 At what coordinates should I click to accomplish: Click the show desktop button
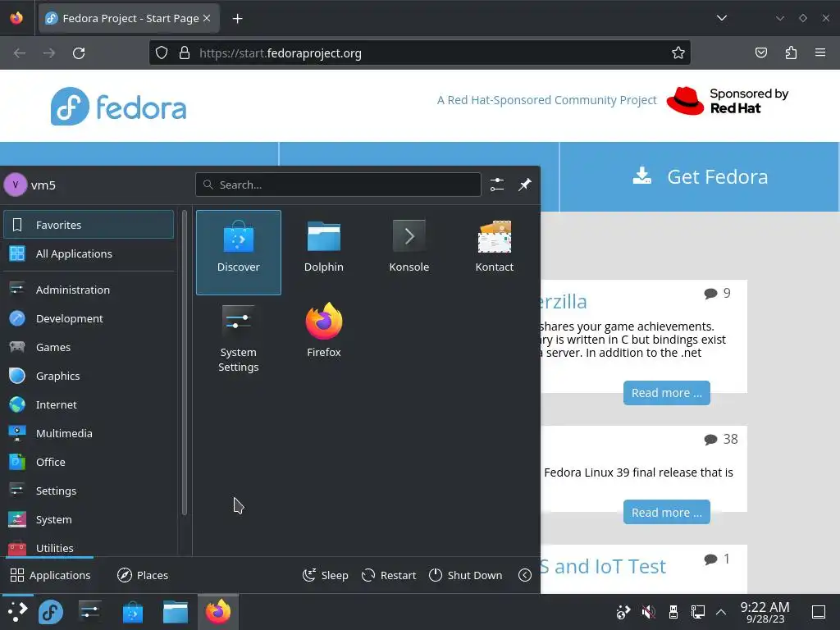click(x=819, y=611)
